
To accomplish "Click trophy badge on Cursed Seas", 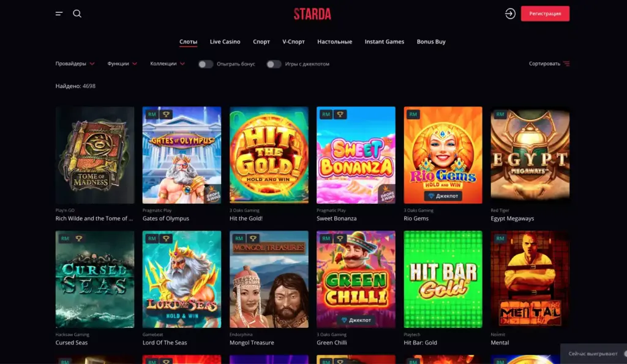I will [79, 239].
